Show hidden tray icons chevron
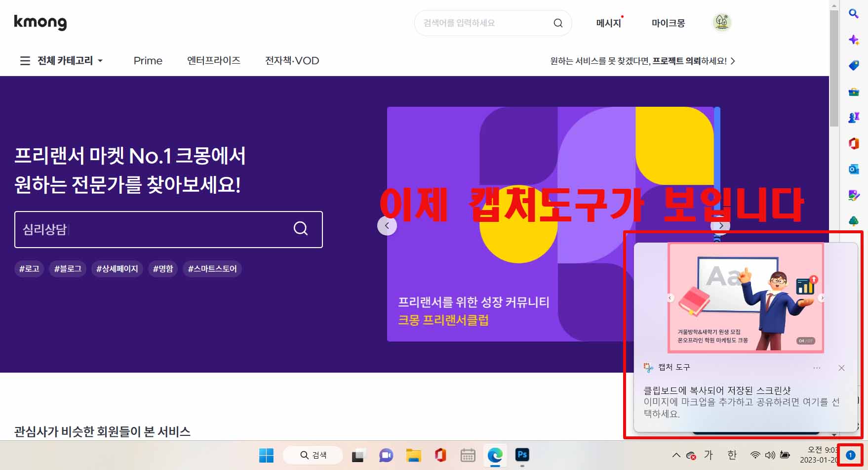Image resolution: width=868 pixels, height=470 pixels. click(676, 455)
